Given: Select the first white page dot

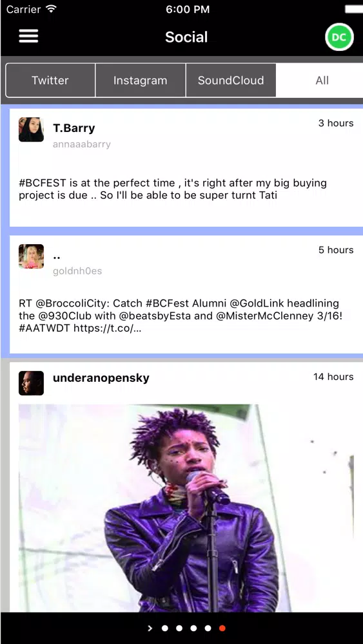Looking at the screenshot, I should coord(165,629).
